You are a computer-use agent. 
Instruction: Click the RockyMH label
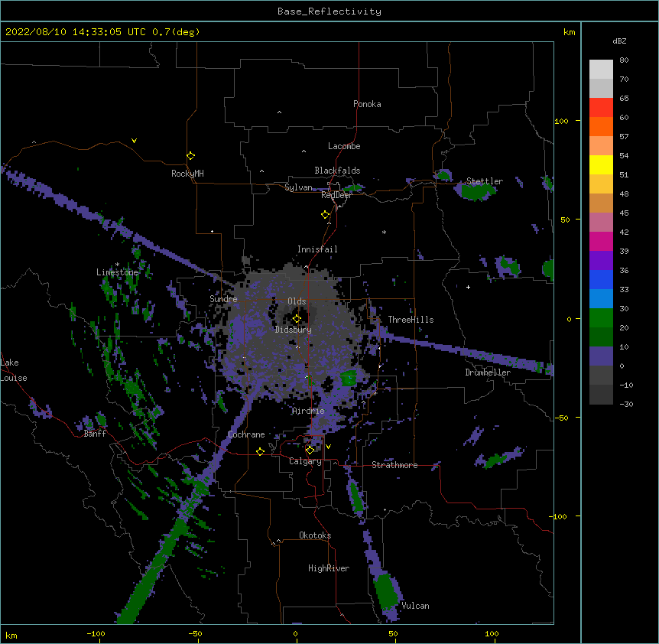187,174
